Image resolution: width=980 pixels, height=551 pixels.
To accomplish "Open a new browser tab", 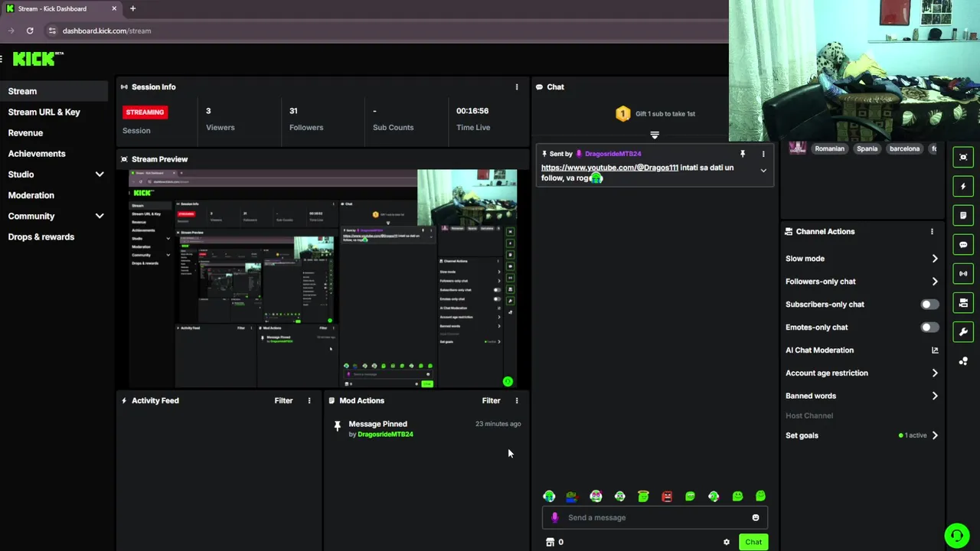I will click(132, 8).
